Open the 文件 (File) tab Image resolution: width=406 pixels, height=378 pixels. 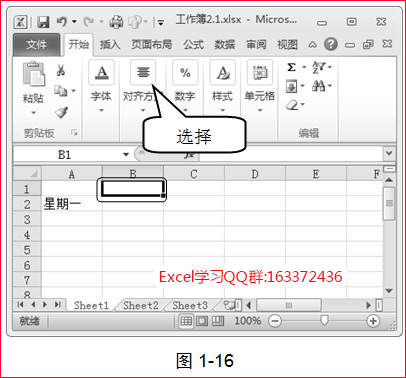click(36, 44)
